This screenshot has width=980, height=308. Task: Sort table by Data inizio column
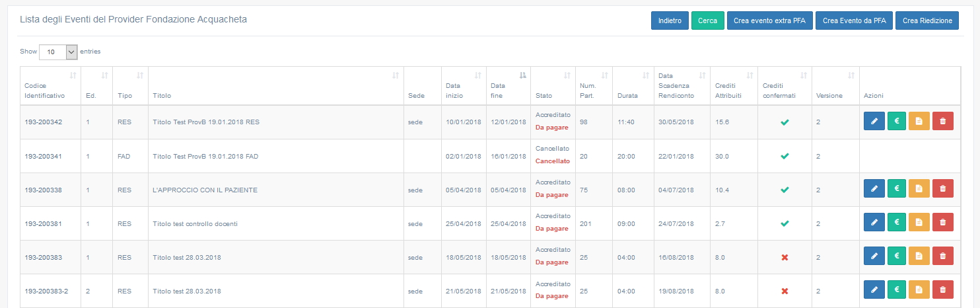[464, 86]
